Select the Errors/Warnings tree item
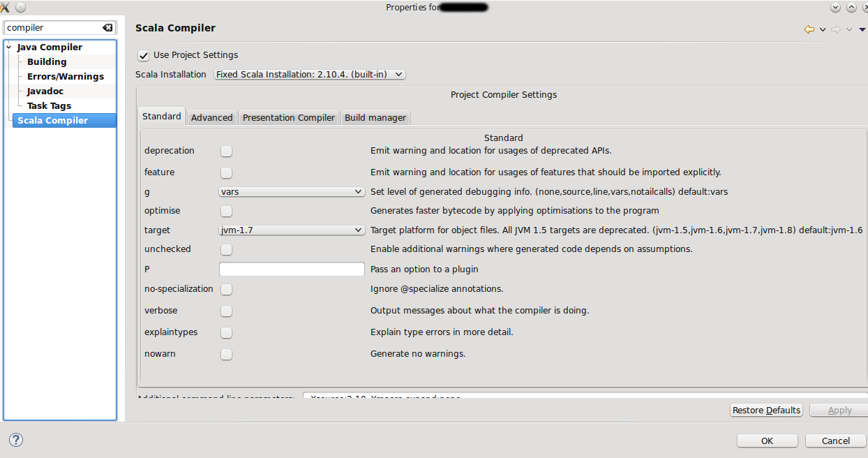868x458 pixels. coord(66,77)
